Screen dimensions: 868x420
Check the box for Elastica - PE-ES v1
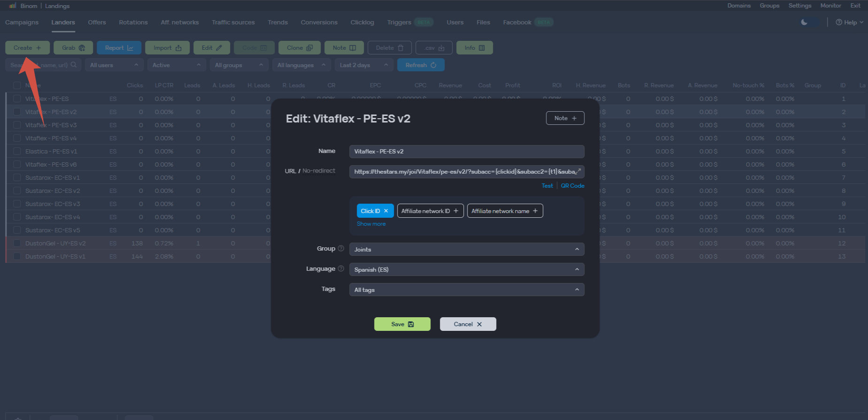tap(17, 151)
